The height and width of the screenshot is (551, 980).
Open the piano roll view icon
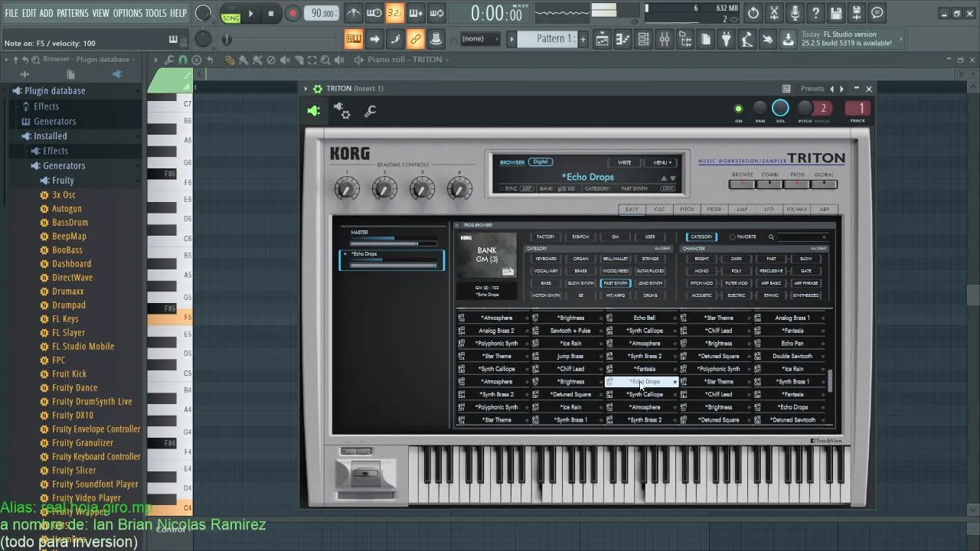[623, 39]
